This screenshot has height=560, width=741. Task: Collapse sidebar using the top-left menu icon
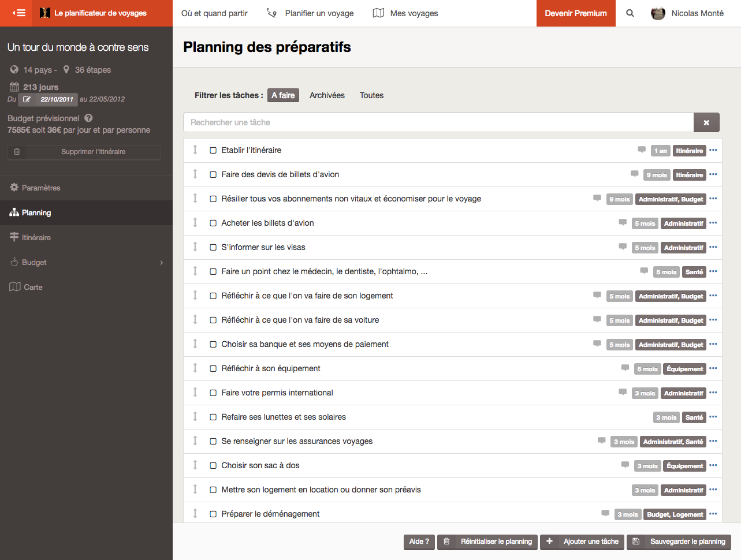click(18, 13)
